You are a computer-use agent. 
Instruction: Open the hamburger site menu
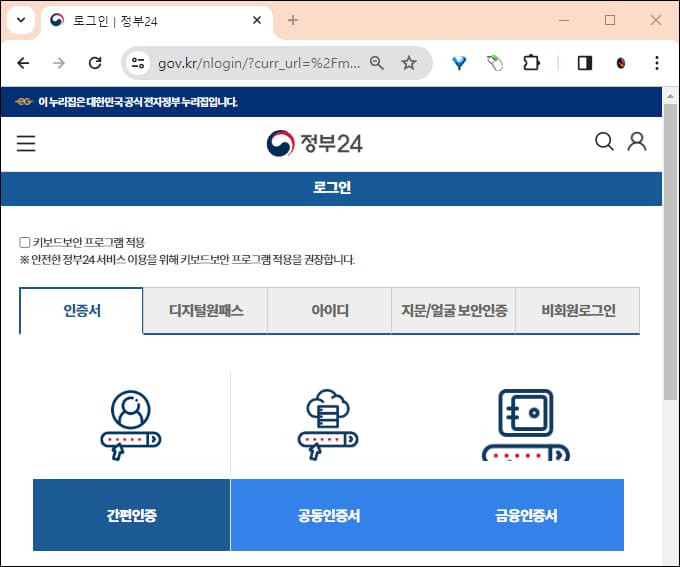pyautogui.click(x=26, y=143)
